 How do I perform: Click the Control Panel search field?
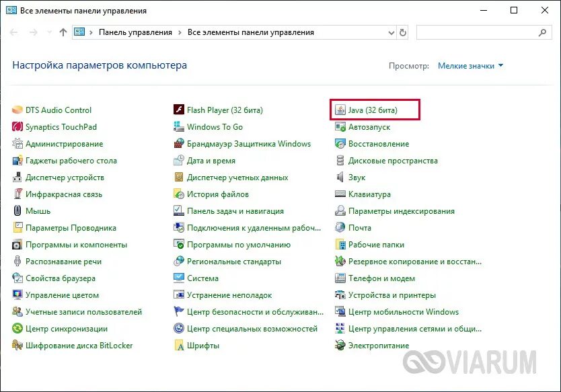484,32
